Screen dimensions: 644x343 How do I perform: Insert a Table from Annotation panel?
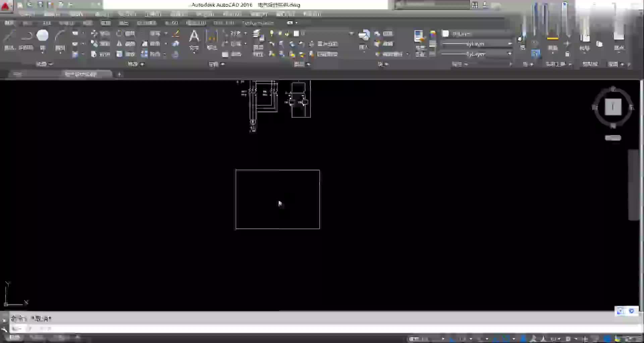coord(231,54)
